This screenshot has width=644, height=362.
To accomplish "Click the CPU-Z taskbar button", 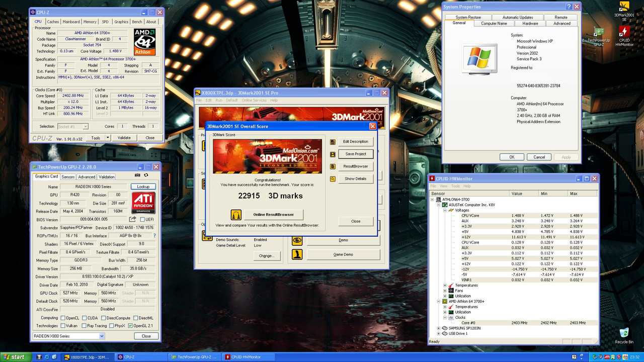I will (140, 357).
